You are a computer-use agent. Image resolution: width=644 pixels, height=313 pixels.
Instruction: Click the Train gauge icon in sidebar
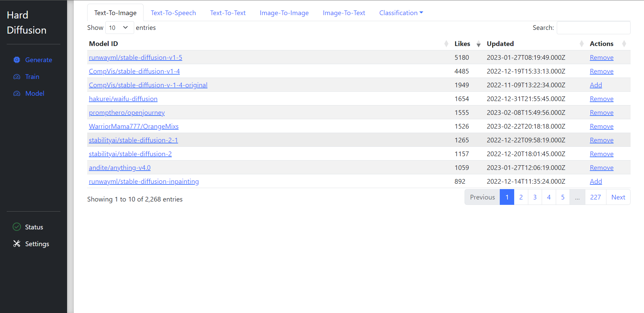[17, 77]
